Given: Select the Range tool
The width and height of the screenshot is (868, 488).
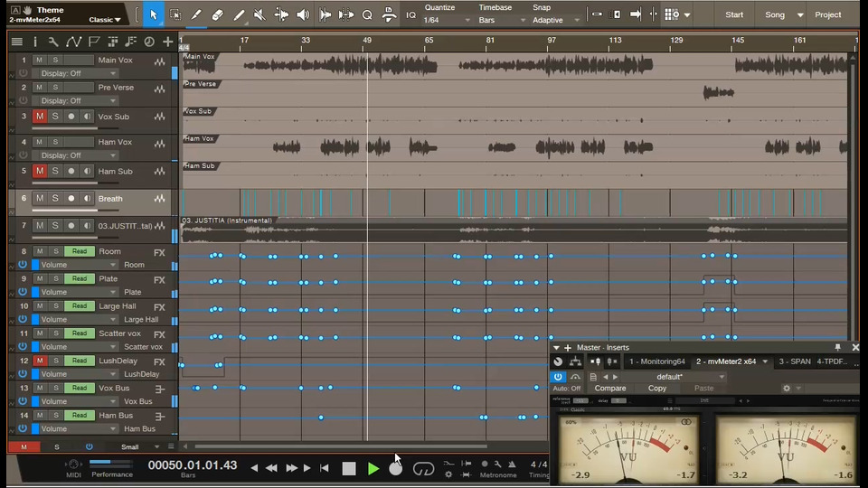Looking at the screenshot, I should tap(175, 14).
